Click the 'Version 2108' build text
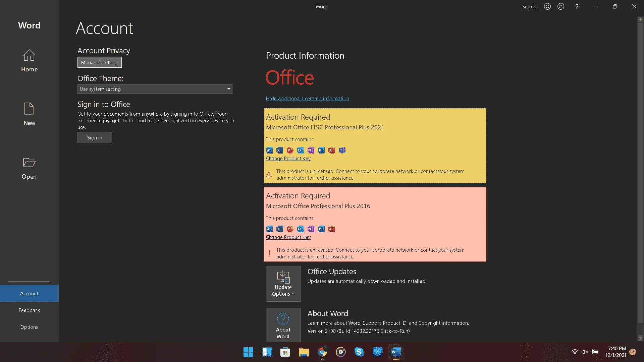This screenshot has width=644, height=362. coord(359,331)
